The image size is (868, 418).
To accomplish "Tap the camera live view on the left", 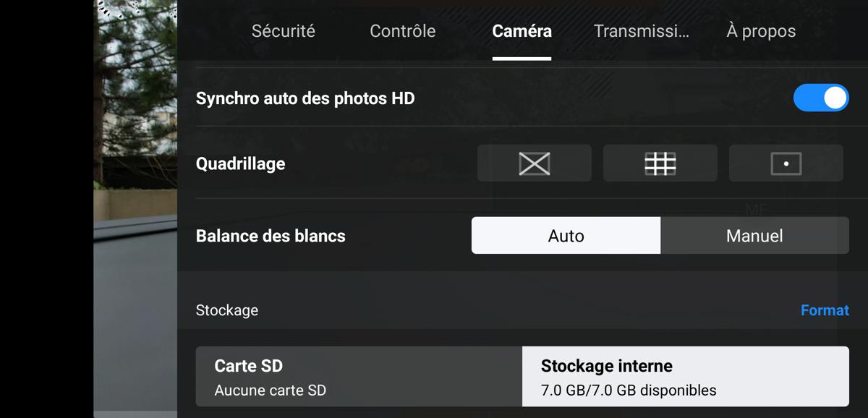I will pos(135,209).
